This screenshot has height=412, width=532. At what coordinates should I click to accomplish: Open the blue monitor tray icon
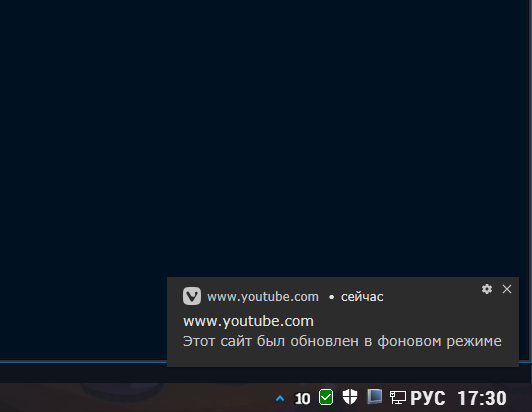(374, 396)
